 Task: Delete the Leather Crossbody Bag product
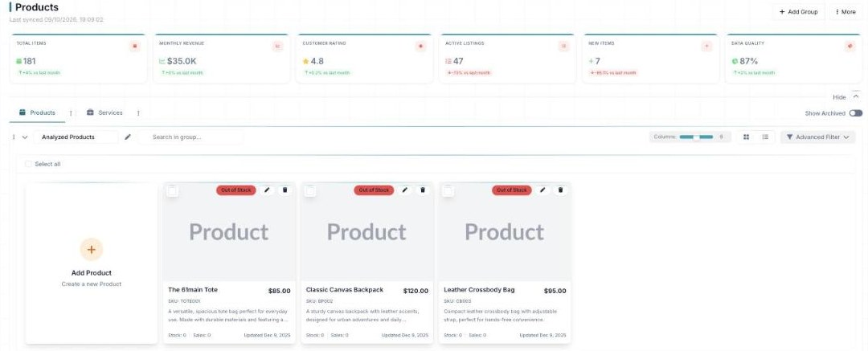tap(560, 190)
